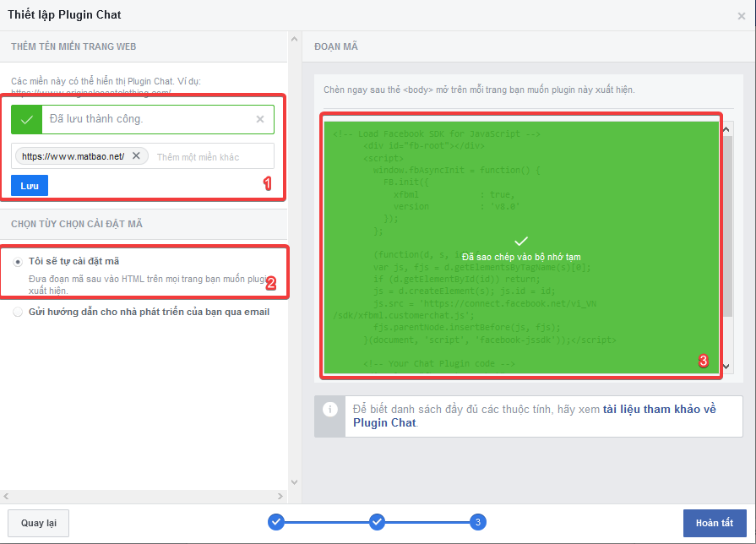
Task: Select step 3 circle in progress bar
Action: tap(478, 522)
